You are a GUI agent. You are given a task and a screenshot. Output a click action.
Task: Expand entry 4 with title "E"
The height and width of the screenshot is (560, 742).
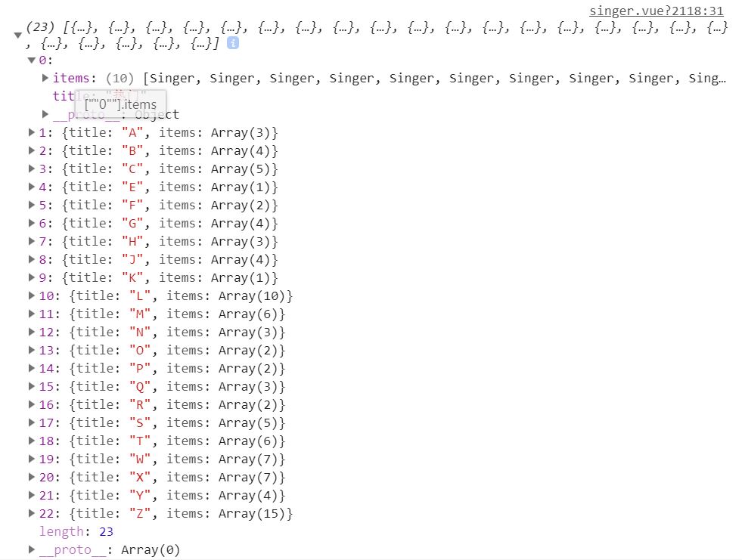click(32, 187)
